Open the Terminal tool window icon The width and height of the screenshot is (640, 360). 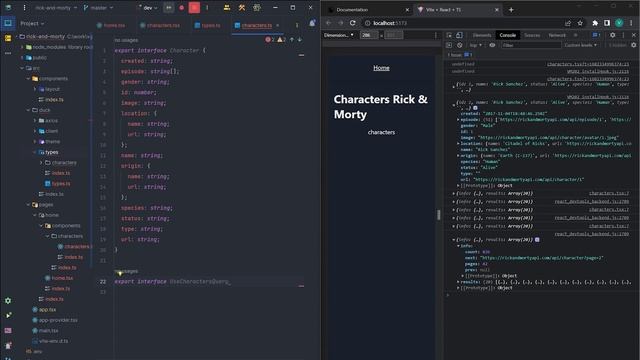point(8,330)
